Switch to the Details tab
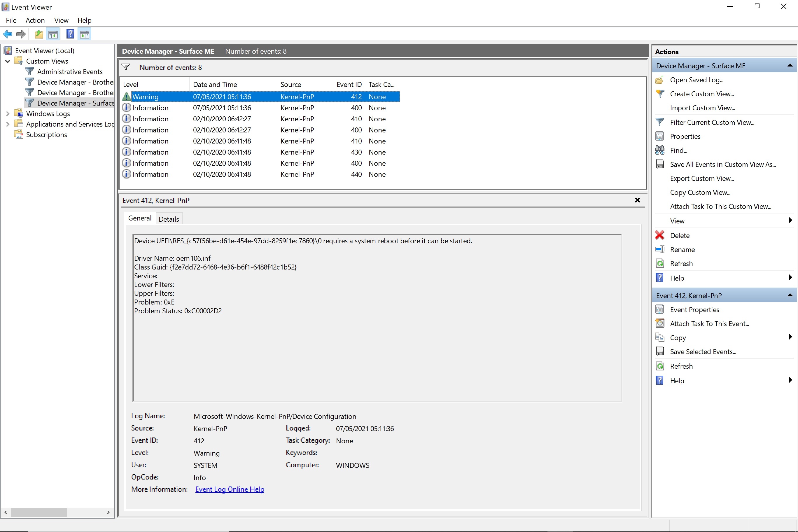 click(169, 219)
